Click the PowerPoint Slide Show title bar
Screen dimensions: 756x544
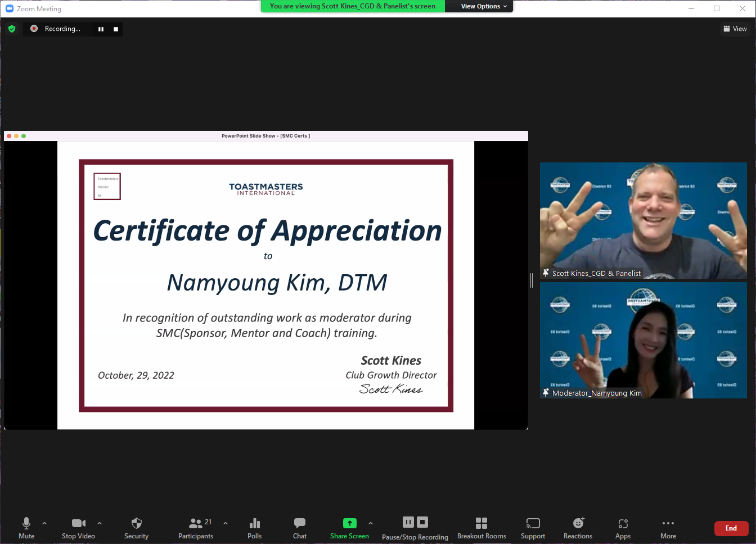tap(266, 136)
